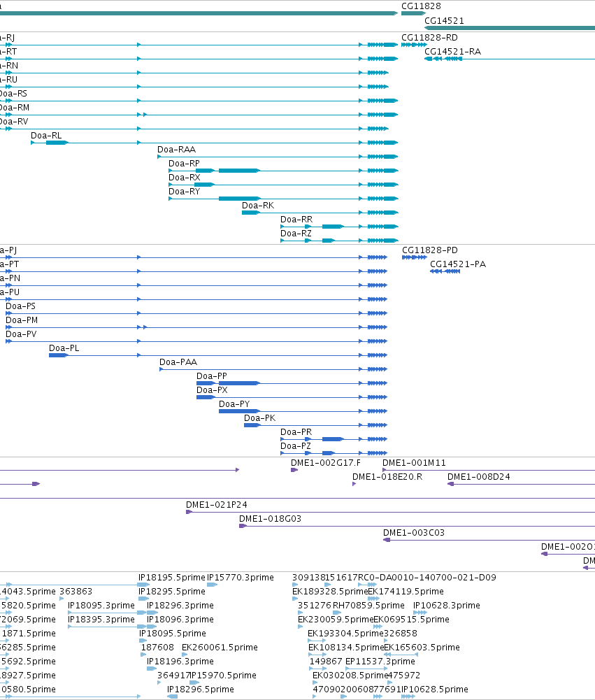Select transcript CG11828-RD

coord(429,38)
